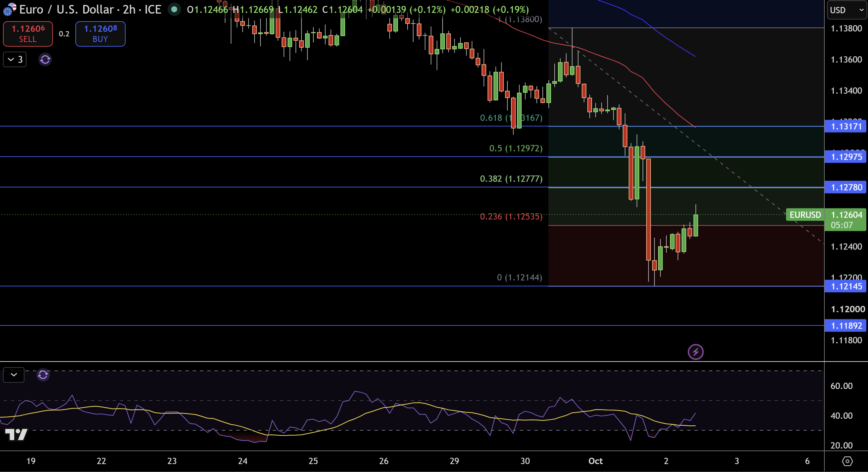The image size is (868, 472).
Task: Click the 0.382 (1.12777) Fibonacci label
Action: click(x=511, y=179)
